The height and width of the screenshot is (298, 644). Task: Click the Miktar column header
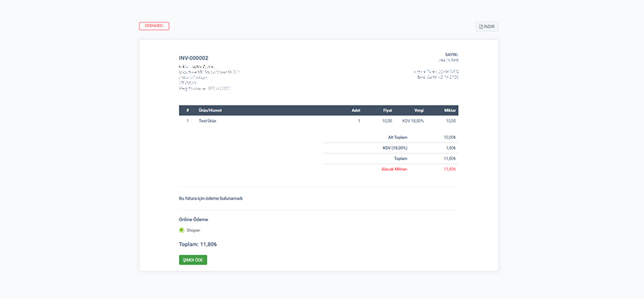(450, 110)
